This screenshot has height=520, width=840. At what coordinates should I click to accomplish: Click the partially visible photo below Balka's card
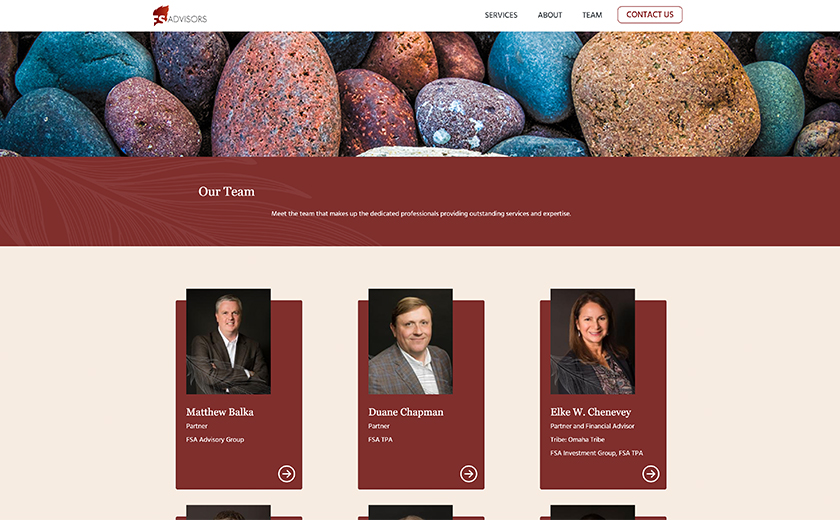228,513
